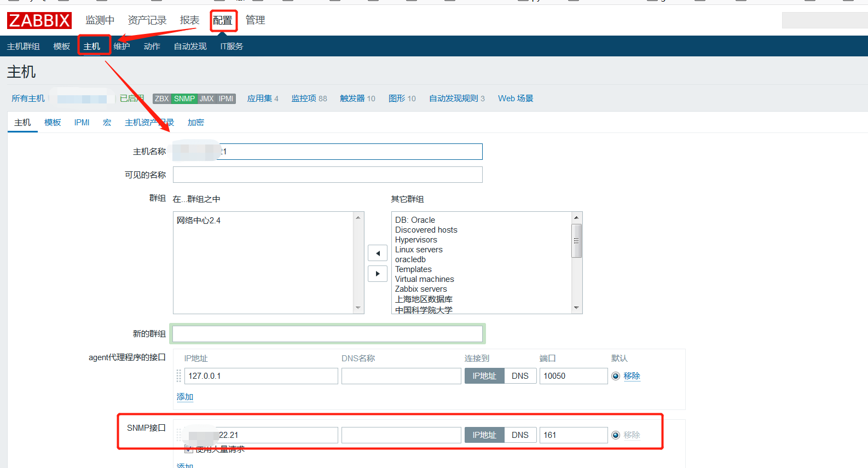This screenshot has width=868, height=468.
Task: Select default radio for agent interface
Action: pos(616,376)
